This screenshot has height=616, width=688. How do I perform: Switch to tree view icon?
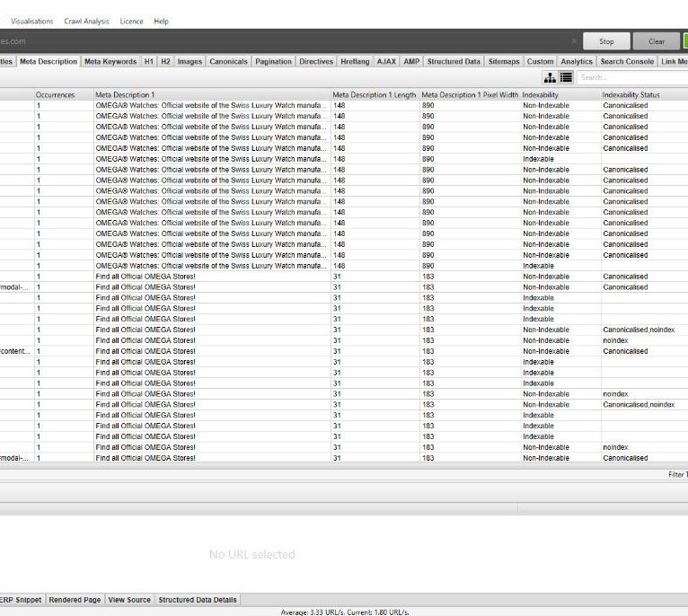[x=550, y=78]
